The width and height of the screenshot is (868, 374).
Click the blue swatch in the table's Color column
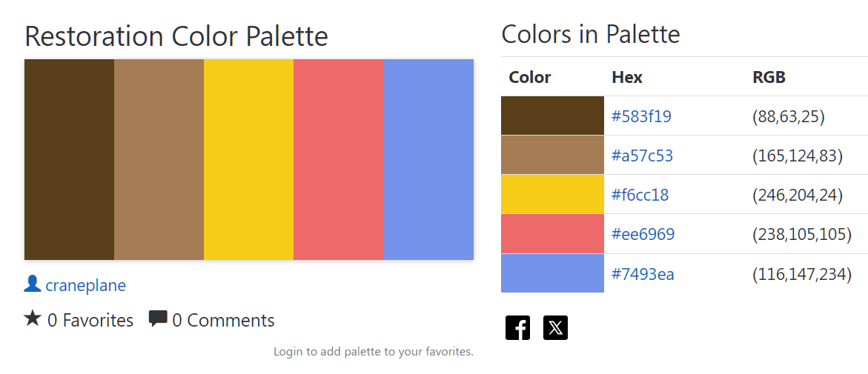click(x=552, y=273)
